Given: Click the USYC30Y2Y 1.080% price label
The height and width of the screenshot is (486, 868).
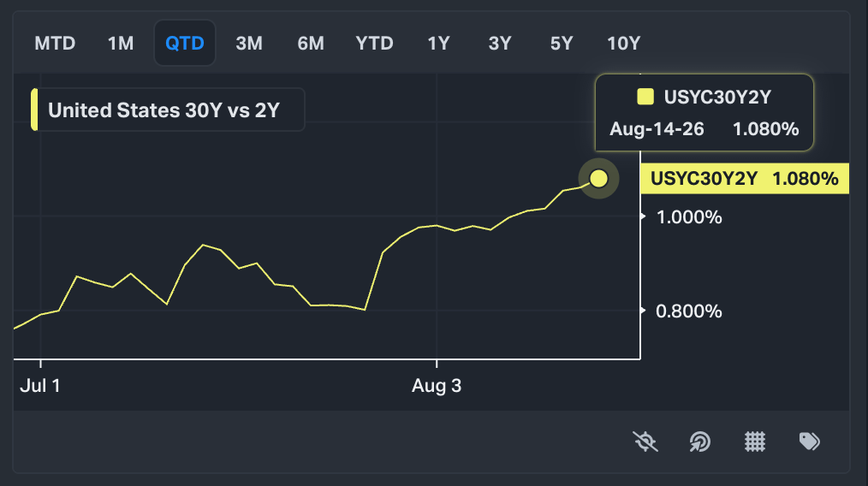Looking at the screenshot, I should coord(745,179).
